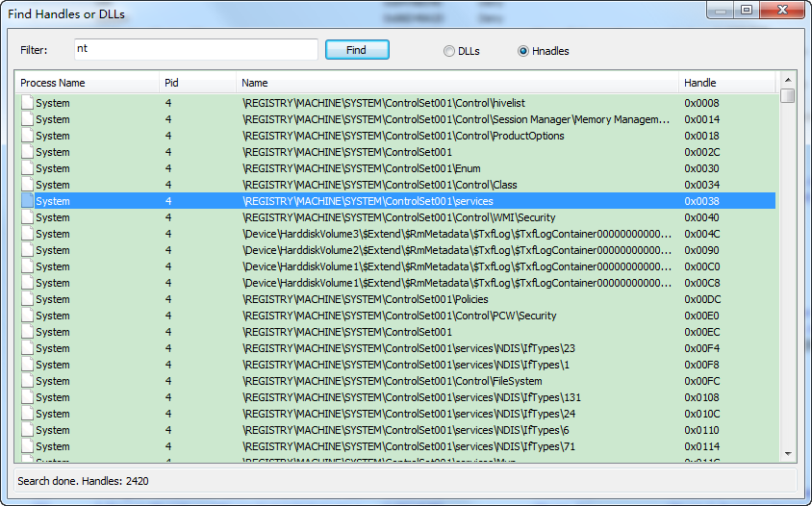Select the Hnadles radio button
Viewport: 812px width, 506px height.
pyautogui.click(x=523, y=51)
